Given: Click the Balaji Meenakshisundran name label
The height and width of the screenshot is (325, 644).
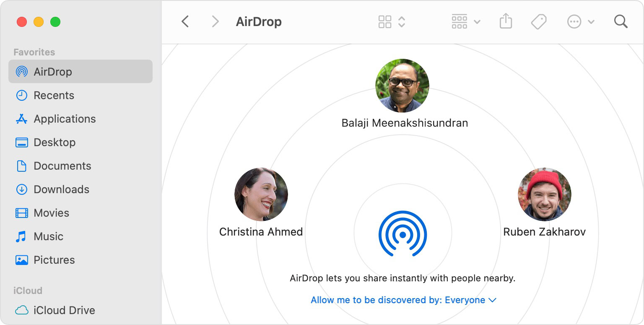Looking at the screenshot, I should click(x=405, y=123).
